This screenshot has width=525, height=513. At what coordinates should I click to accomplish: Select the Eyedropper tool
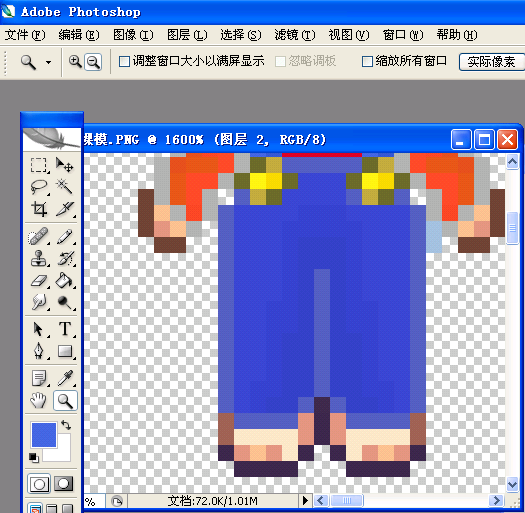[64, 378]
